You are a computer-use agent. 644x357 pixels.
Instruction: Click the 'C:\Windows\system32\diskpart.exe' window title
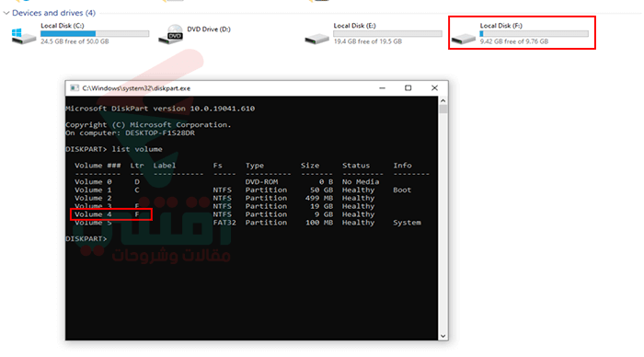(x=136, y=88)
